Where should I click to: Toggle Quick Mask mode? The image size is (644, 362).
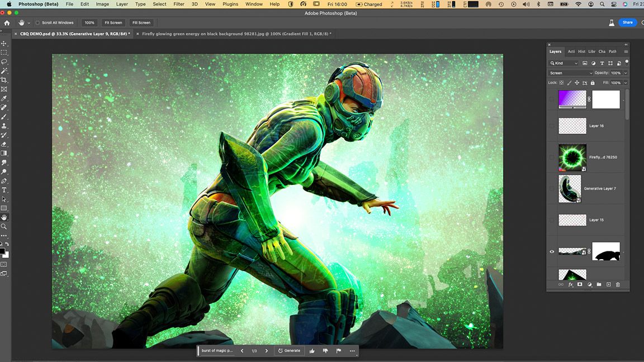pos(4,264)
